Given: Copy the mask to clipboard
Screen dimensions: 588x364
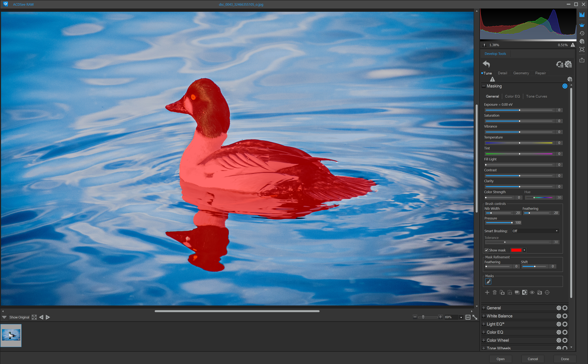Looking at the screenshot, I should (x=502, y=293).
